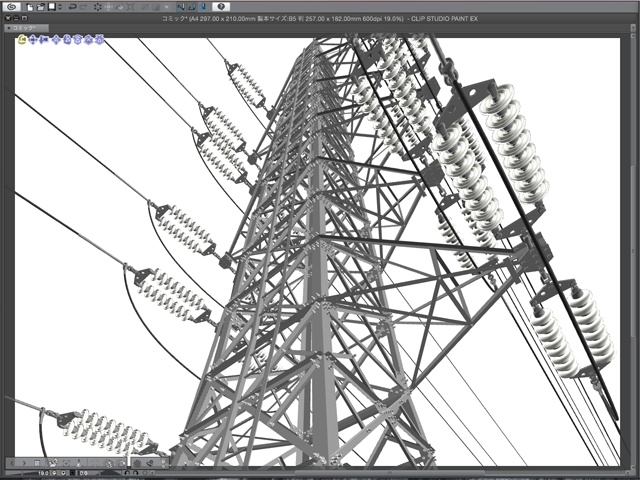
Task: Select the 3D camera dolly manipulator icon
Action: click(x=44, y=40)
